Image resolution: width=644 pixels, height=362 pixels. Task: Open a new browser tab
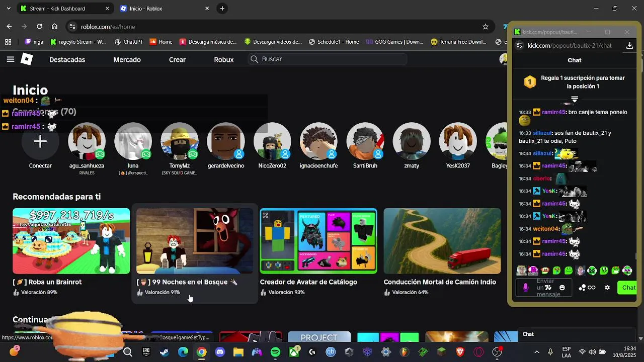(x=222, y=9)
